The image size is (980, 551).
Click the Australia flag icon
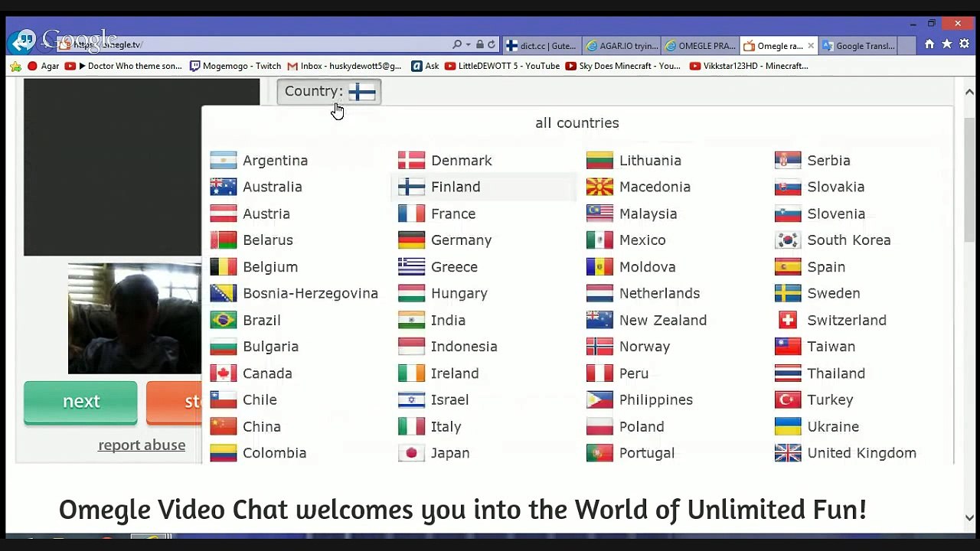[224, 187]
